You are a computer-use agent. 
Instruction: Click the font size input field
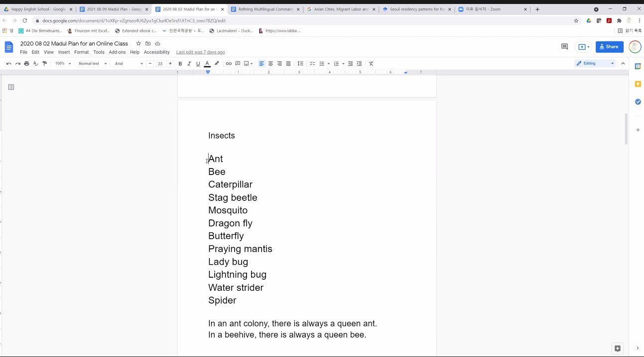[160, 64]
